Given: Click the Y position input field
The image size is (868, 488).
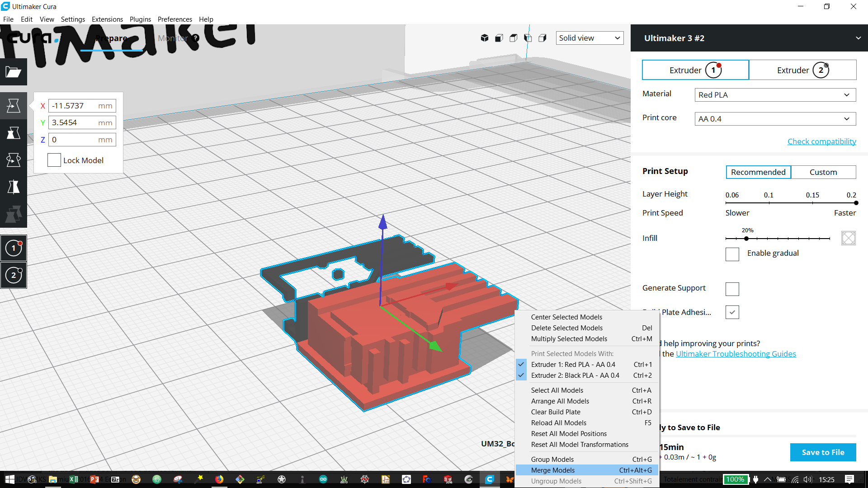Looking at the screenshot, I should pyautogui.click(x=82, y=122).
